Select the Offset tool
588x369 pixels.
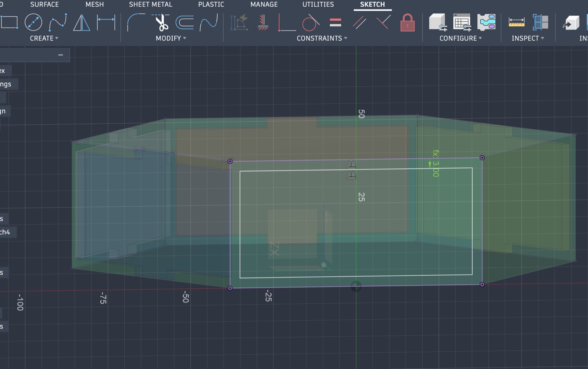click(184, 22)
